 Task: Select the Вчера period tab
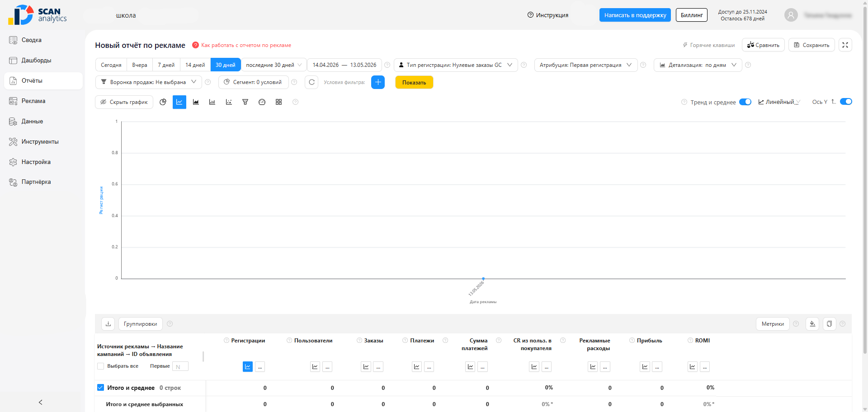(140, 65)
